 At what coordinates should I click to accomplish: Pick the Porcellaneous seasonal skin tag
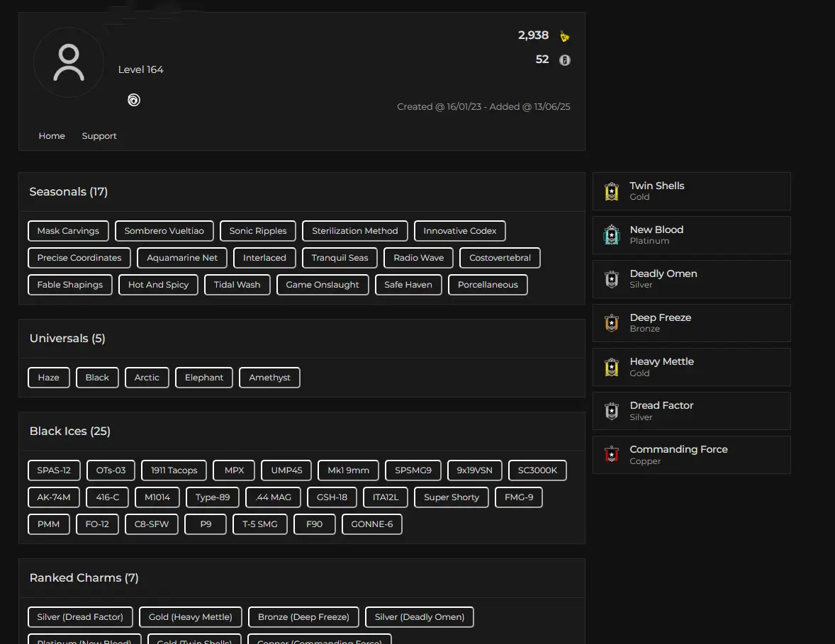[x=488, y=285]
